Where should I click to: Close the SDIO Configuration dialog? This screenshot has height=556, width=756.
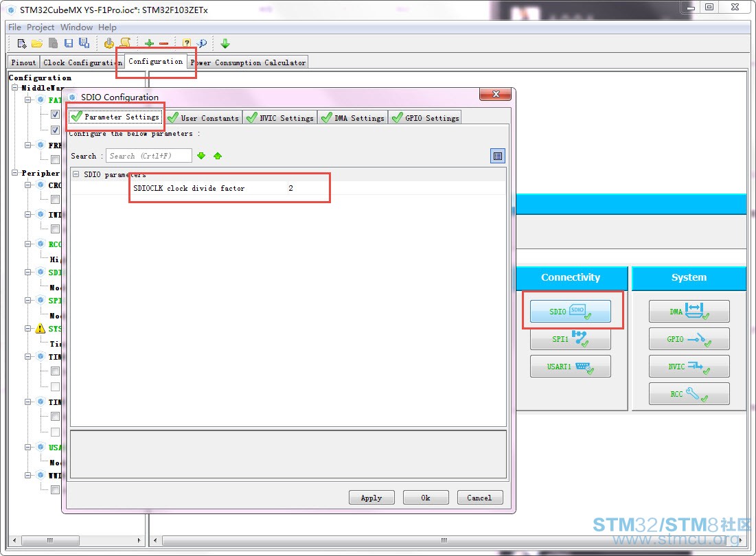tap(495, 95)
